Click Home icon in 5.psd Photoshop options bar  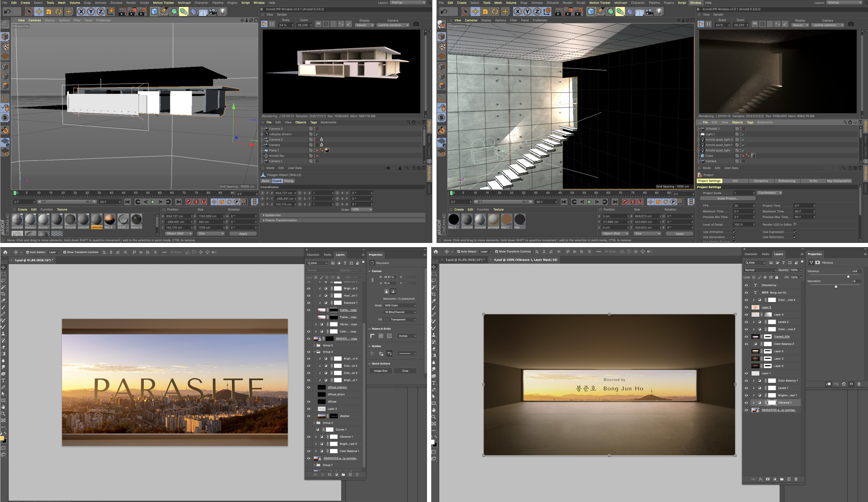[x=5, y=252]
